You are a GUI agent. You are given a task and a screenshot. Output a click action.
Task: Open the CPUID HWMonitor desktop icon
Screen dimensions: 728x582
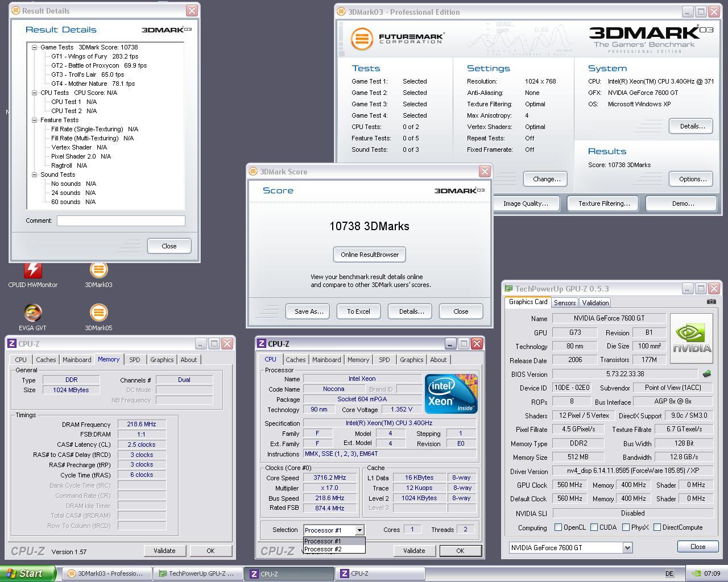pos(32,274)
